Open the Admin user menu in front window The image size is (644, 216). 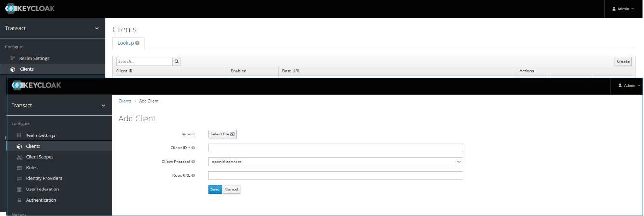pyautogui.click(x=629, y=85)
